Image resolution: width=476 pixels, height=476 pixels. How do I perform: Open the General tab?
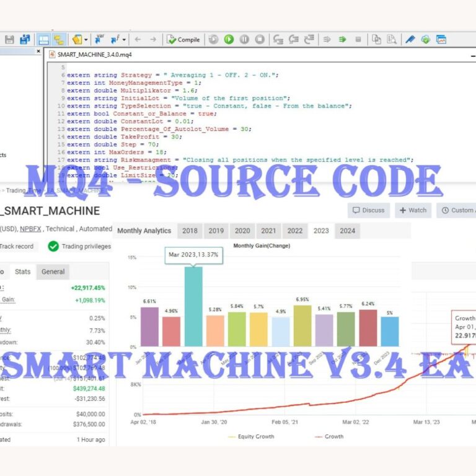(x=53, y=271)
